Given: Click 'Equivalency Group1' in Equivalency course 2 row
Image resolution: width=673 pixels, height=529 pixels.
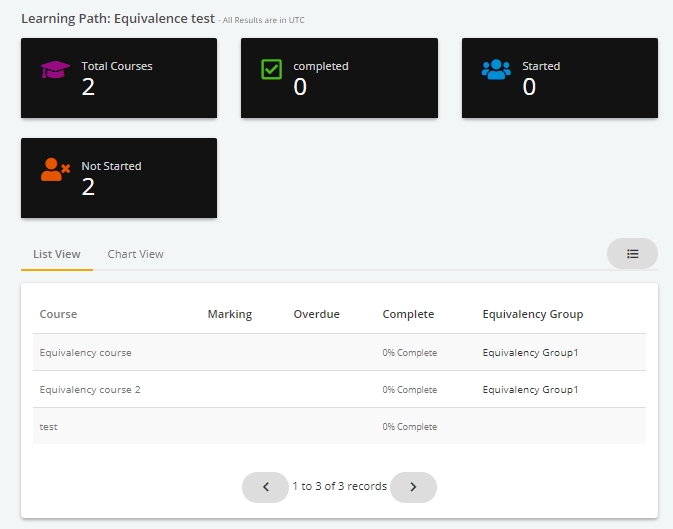Looking at the screenshot, I should (x=530, y=389).
